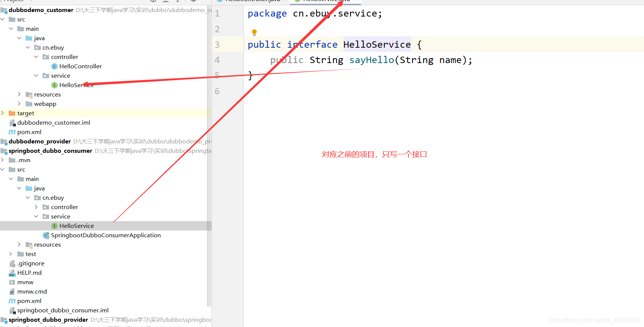Viewport: 644px width, 327px height.
Task: Click the 'name' parameter in sayHello
Action: (x=450, y=60)
